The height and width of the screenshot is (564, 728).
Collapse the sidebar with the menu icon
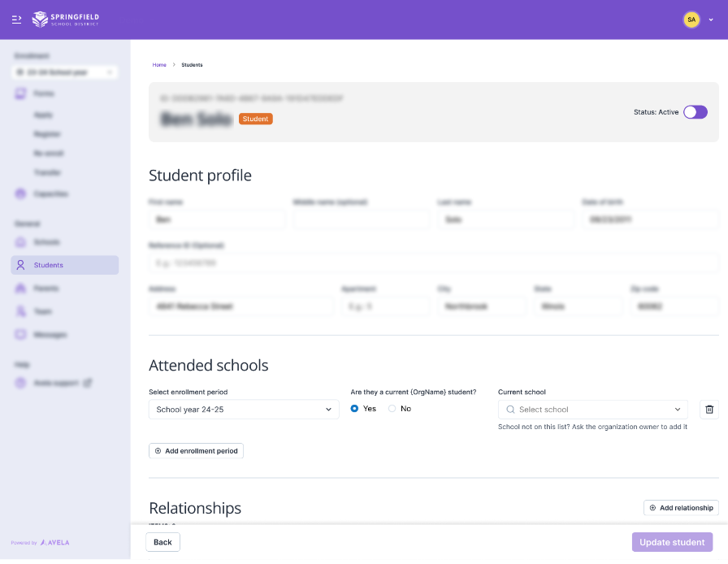tap(16, 20)
